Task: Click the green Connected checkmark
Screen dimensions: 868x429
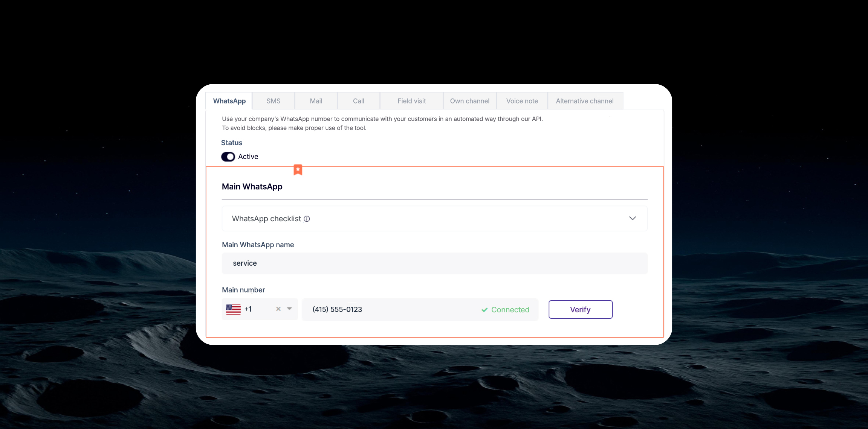Action: click(x=484, y=310)
